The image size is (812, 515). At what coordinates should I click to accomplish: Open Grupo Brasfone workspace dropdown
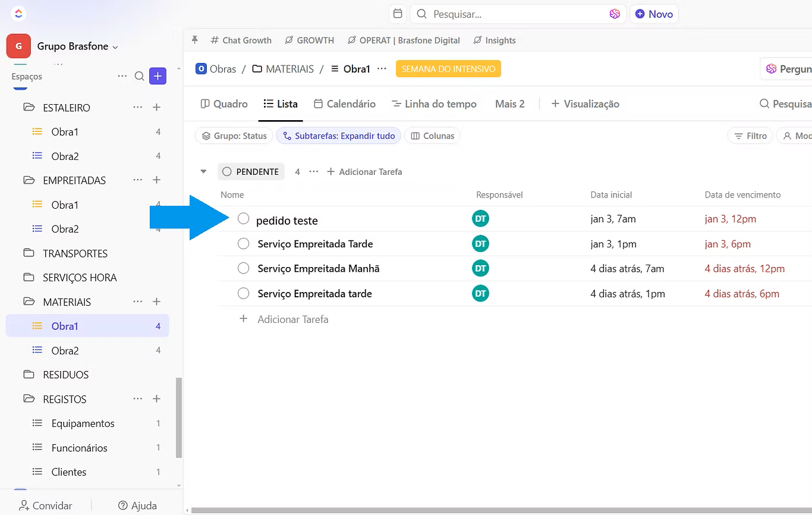click(77, 46)
